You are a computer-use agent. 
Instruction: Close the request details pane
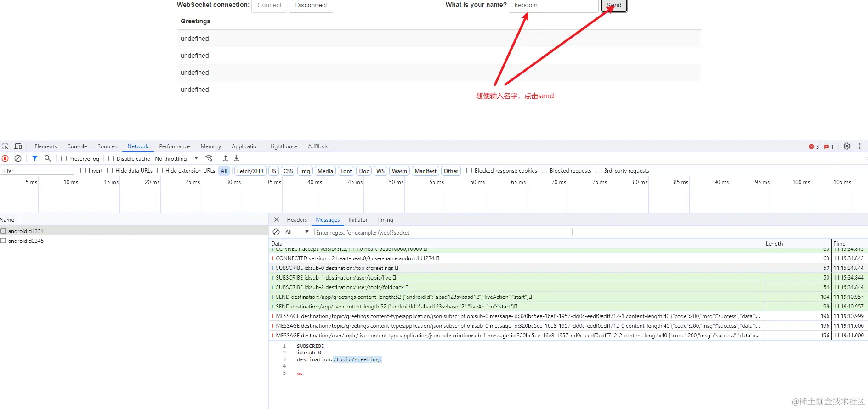coord(277,219)
